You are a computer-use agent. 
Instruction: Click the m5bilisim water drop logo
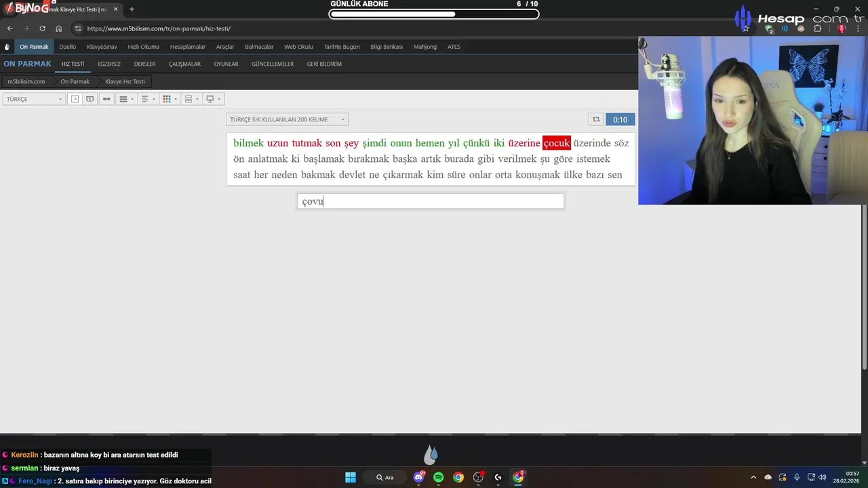click(x=7, y=47)
